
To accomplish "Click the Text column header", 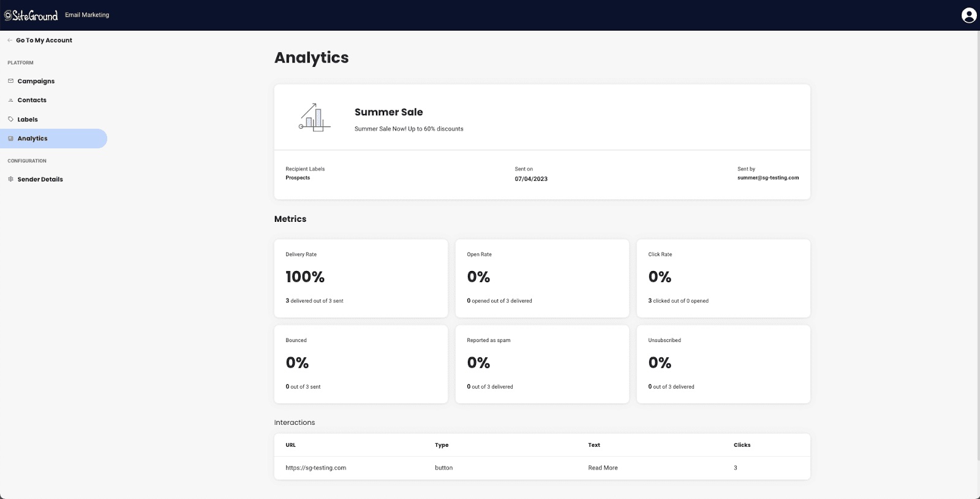I will 594,445.
